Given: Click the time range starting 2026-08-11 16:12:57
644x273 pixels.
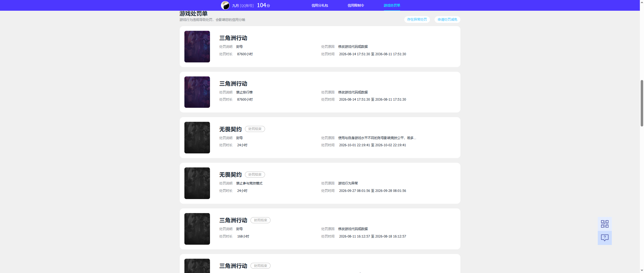Looking at the screenshot, I should coord(372,236).
